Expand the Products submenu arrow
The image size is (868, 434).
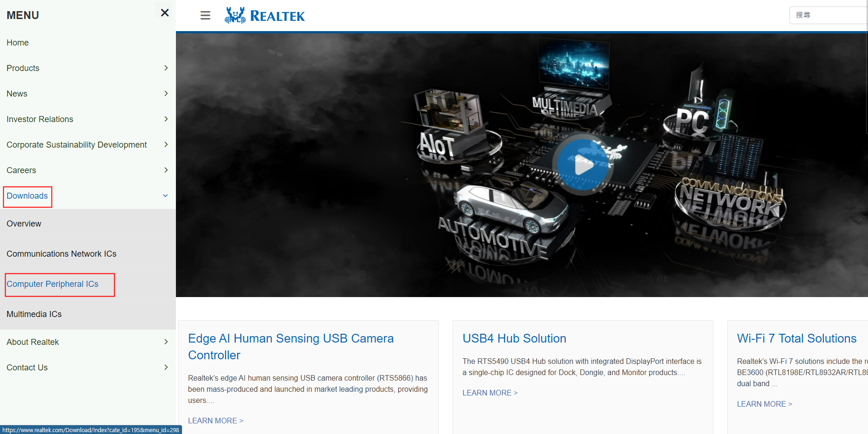tap(166, 68)
